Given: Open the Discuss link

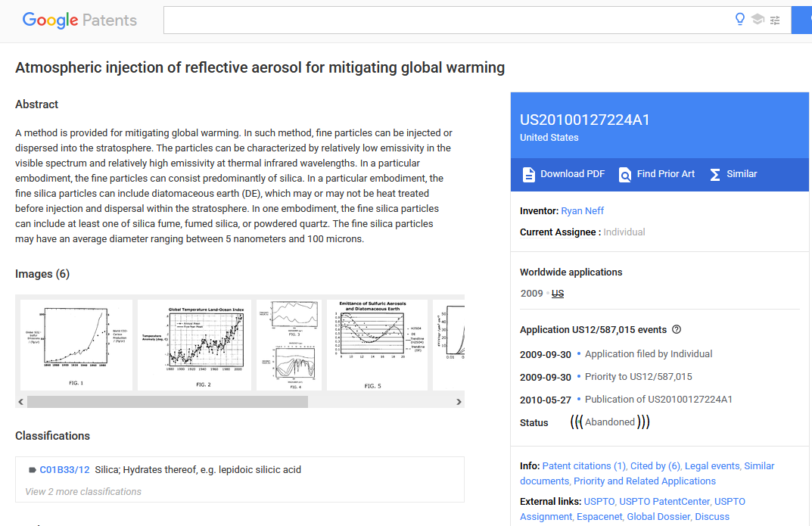Looking at the screenshot, I should coord(712,517).
